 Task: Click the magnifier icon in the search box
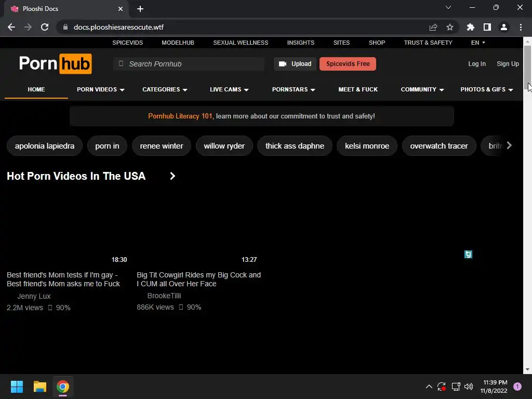pyautogui.click(x=121, y=63)
